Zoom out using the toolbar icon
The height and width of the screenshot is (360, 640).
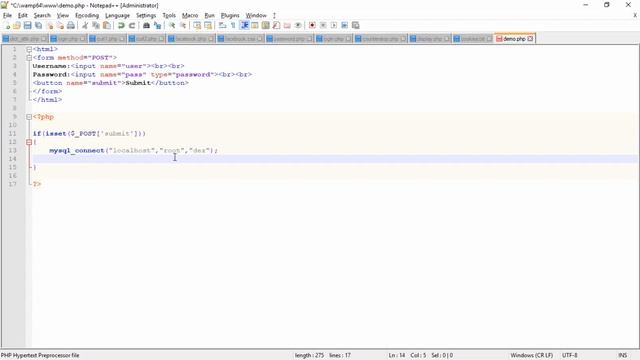(x=183, y=25)
